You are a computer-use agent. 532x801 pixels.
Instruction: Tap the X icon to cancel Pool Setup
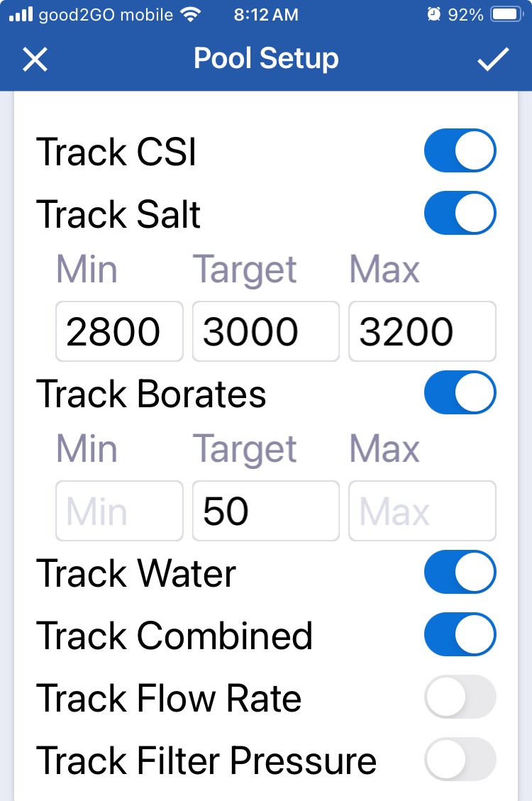tap(35, 60)
